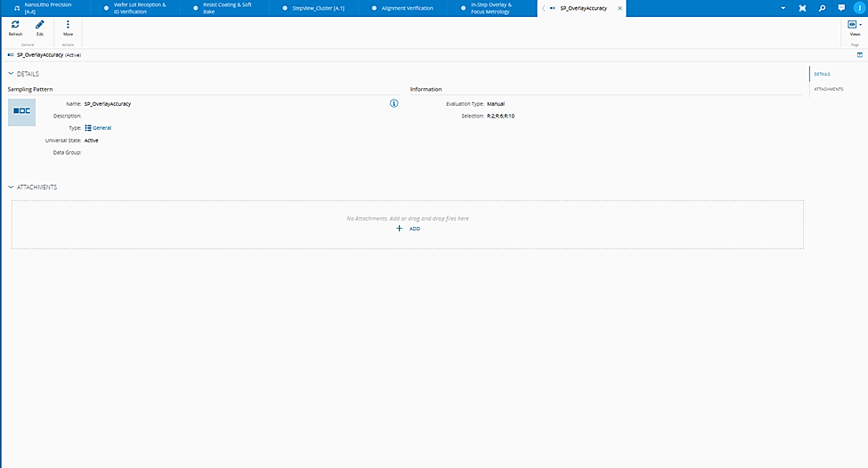Toggle fullscreen with the expand icon
Screen dimensions: 868x468
[x=802, y=8]
